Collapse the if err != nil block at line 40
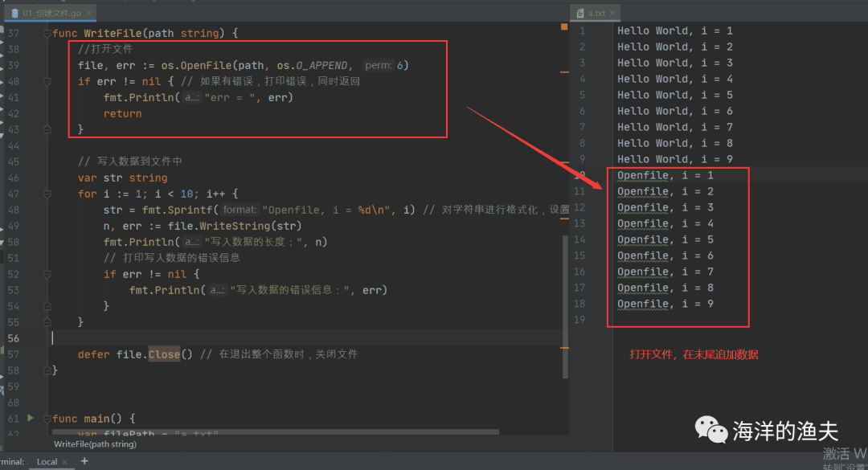This screenshot has width=868, height=470. [47, 81]
